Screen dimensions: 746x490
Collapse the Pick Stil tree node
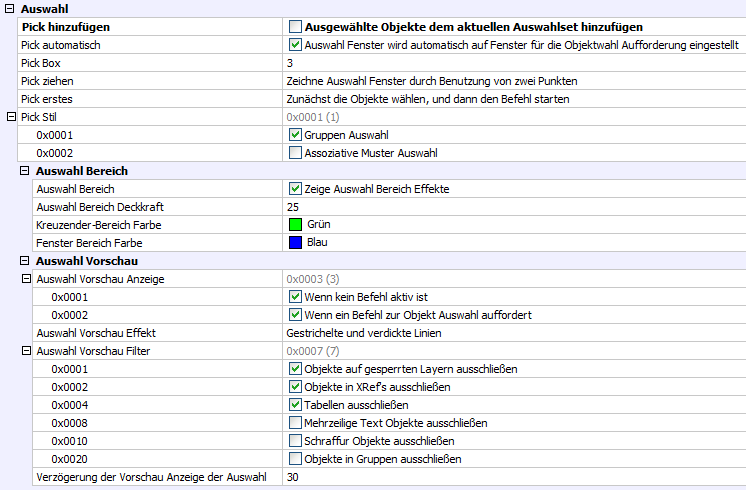pos(10,117)
